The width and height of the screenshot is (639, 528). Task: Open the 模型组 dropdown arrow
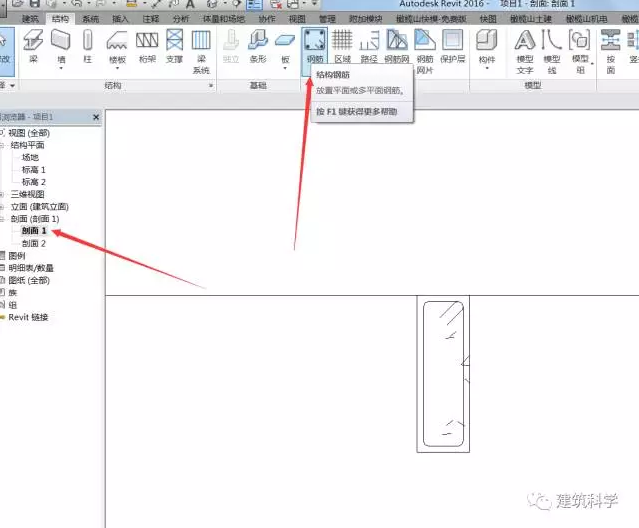pos(591,64)
